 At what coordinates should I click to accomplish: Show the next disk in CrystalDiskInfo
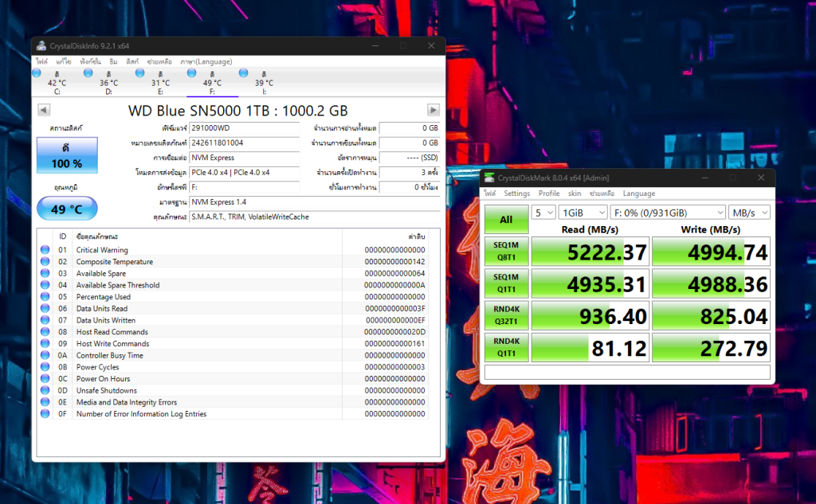tap(433, 110)
